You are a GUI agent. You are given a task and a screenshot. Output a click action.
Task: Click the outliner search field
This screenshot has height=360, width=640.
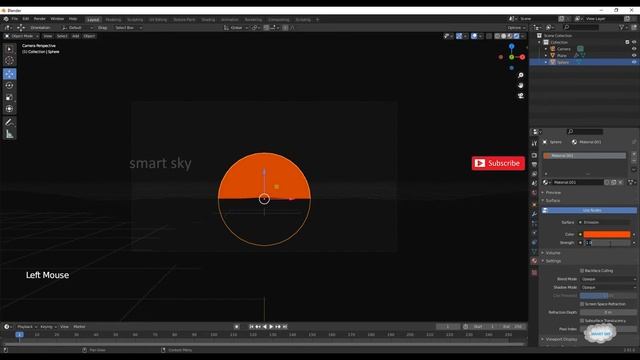click(581, 27)
